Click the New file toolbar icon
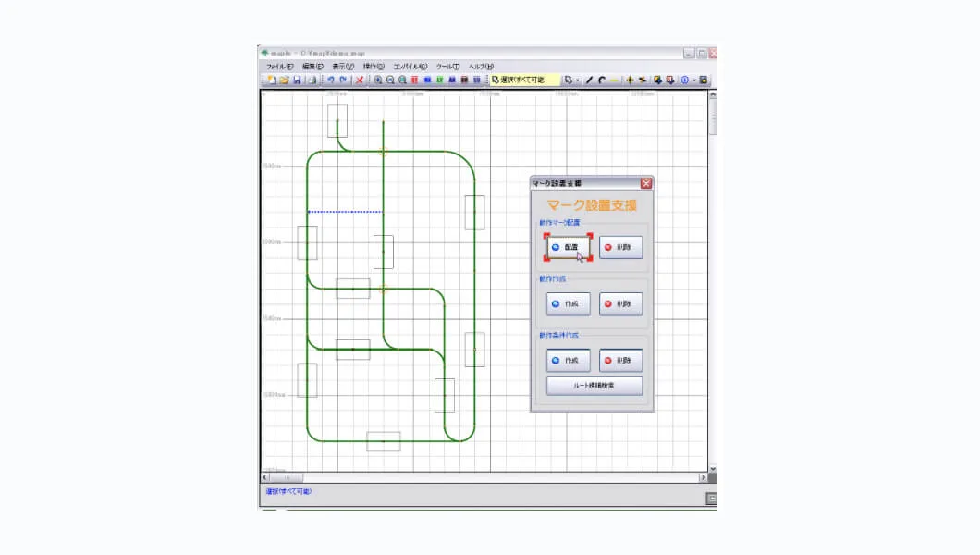This screenshot has height=555, width=980. [272, 80]
